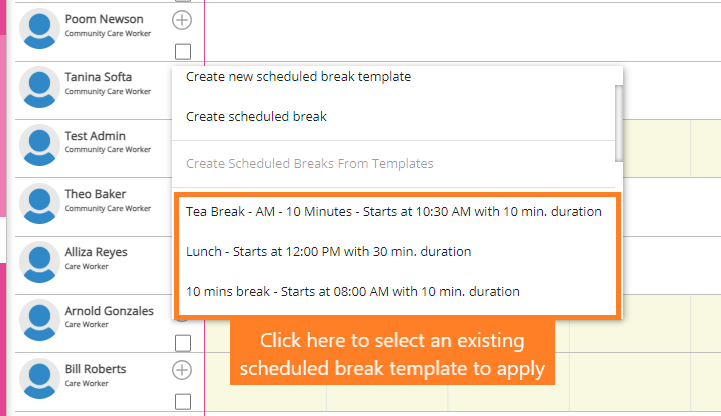This screenshot has height=416, width=721.
Task: Tick the checkbox under Poom Newson's plus icon
Action: 183,51
